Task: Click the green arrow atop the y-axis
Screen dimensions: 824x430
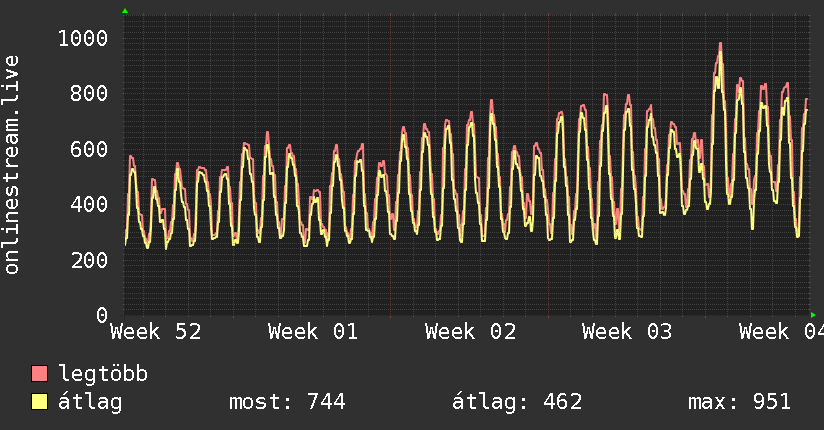Action: 124,11
